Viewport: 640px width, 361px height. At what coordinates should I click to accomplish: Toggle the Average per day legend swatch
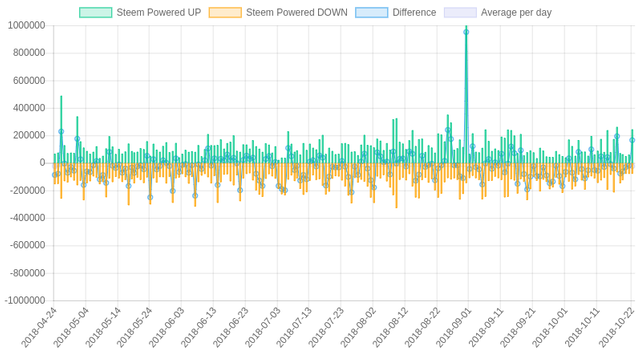(460, 13)
